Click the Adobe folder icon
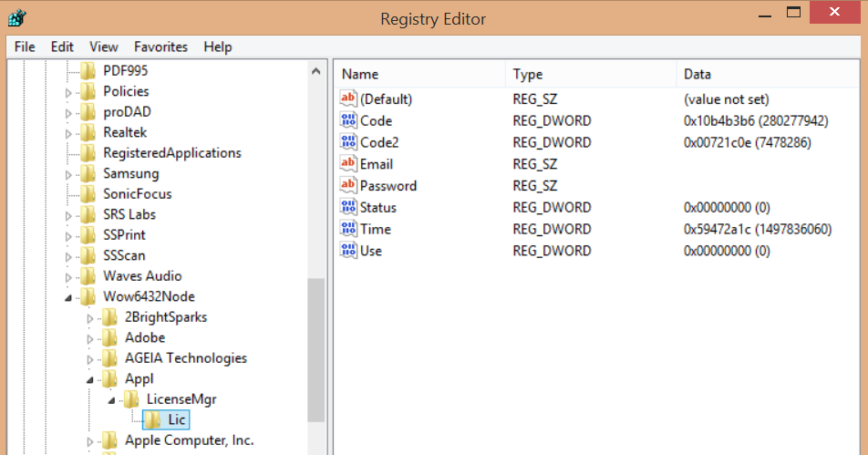This screenshot has height=455, width=868. point(110,337)
